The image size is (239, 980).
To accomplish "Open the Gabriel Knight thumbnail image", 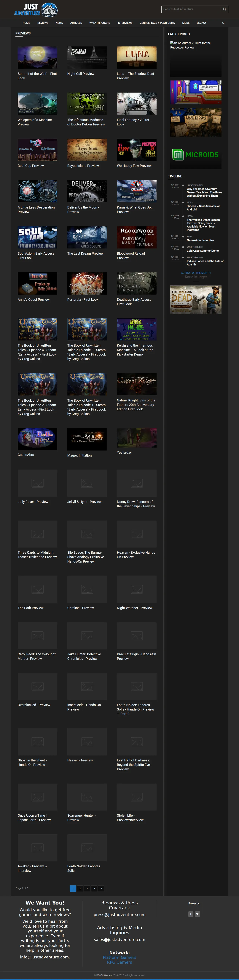I will (x=136, y=384).
